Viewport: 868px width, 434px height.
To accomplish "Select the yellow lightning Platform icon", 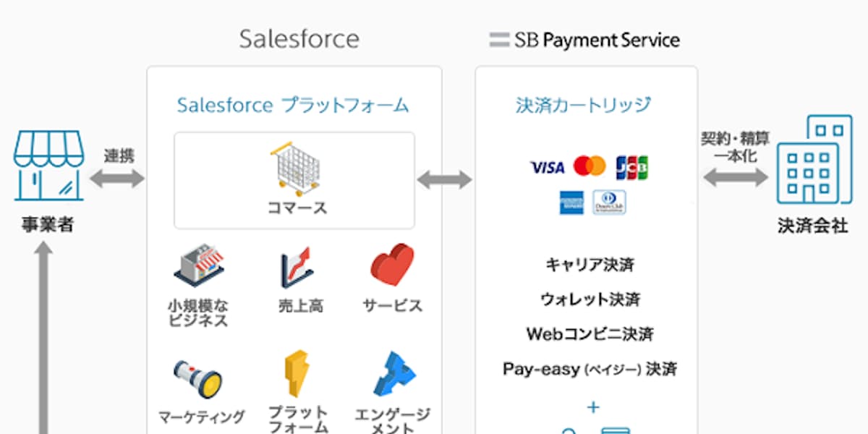I will coord(297,374).
